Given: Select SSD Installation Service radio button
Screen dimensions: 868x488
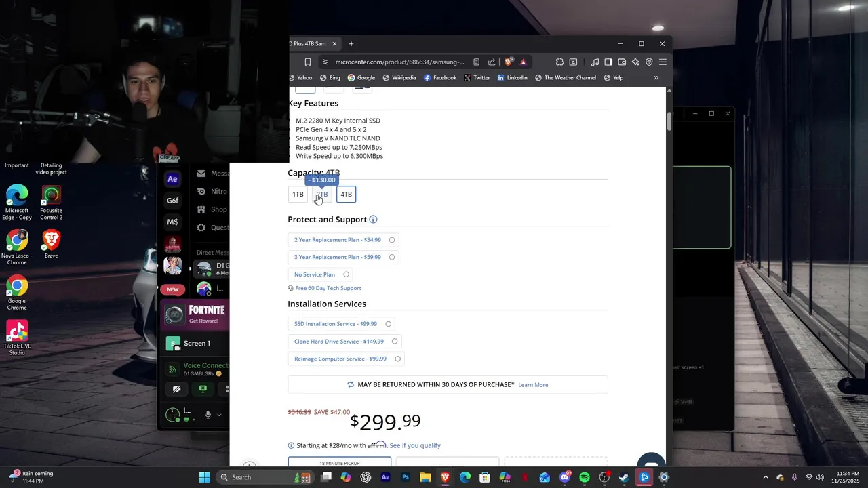Looking at the screenshot, I should point(389,324).
